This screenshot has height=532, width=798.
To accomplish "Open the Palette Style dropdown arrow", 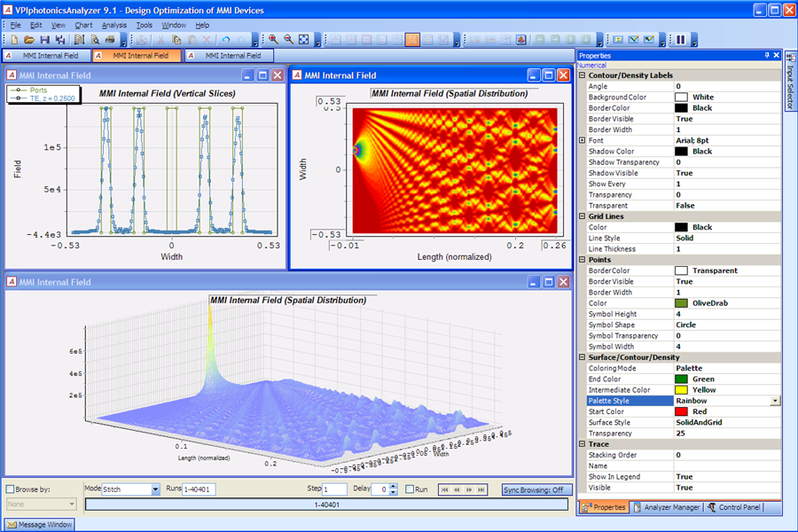I will tap(775, 401).
